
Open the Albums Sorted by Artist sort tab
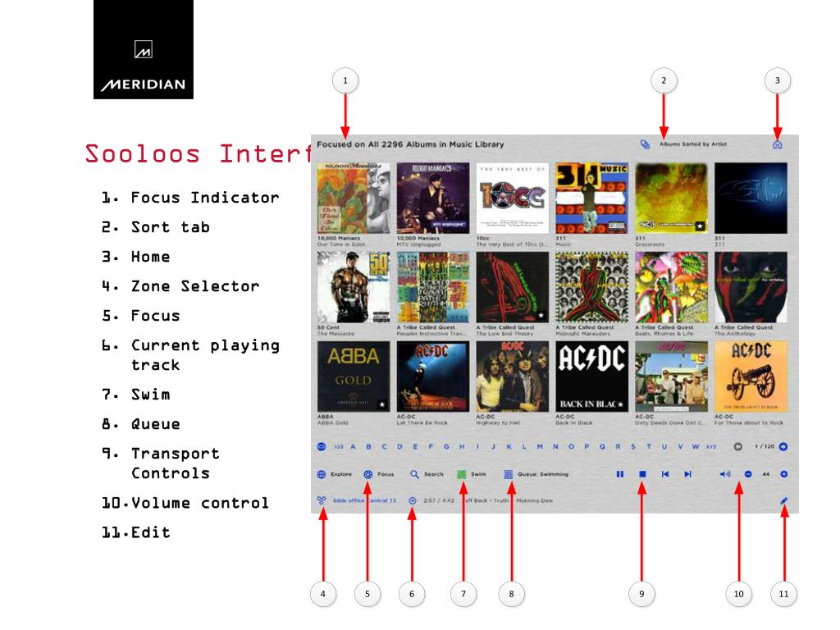click(692, 144)
